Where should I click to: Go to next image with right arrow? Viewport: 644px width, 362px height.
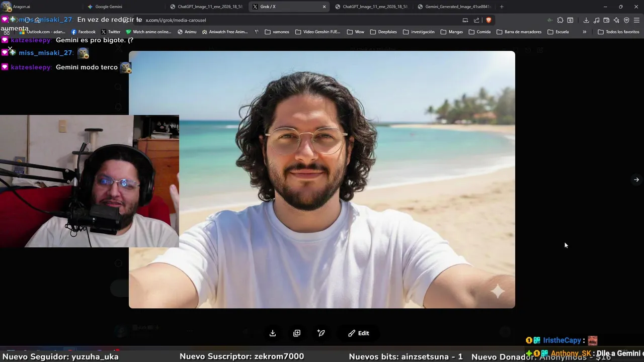[636, 179]
